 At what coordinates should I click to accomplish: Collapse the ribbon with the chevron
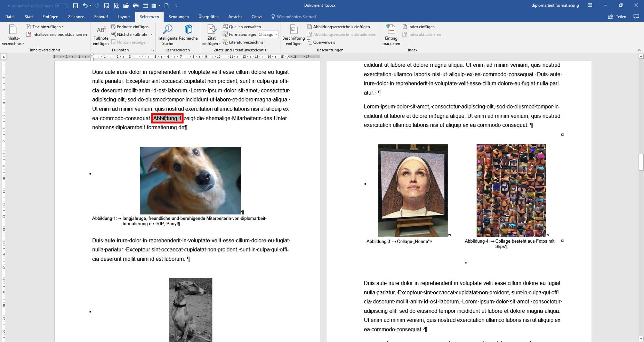pyautogui.click(x=639, y=50)
